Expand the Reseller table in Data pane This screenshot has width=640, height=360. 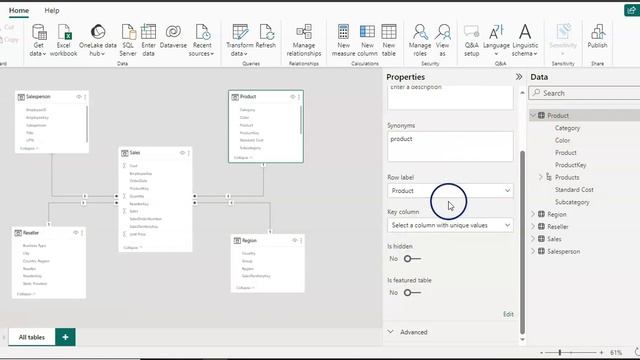coord(533,227)
